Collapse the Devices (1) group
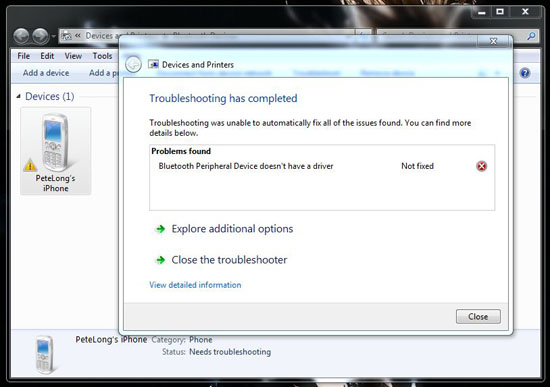The height and width of the screenshot is (387, 550). coord(18,96)
